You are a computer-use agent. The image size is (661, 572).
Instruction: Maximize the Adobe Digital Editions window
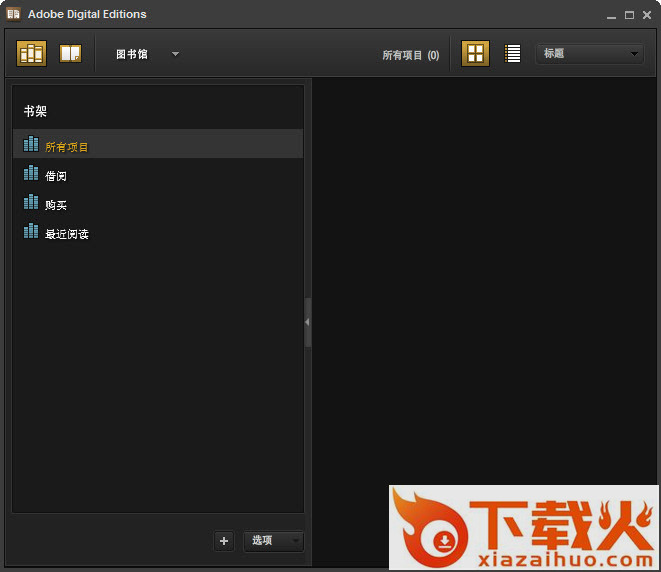click(x=629, y=15)
